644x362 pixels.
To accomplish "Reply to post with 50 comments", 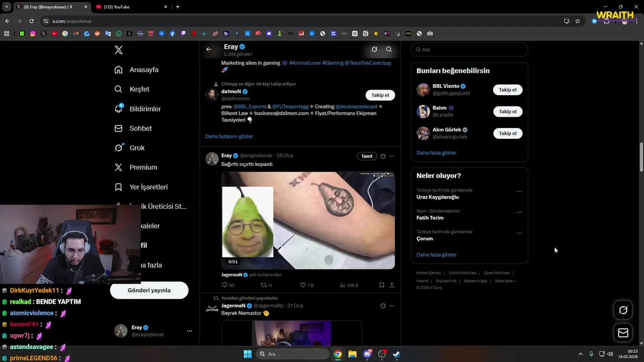I will [228, 285].
